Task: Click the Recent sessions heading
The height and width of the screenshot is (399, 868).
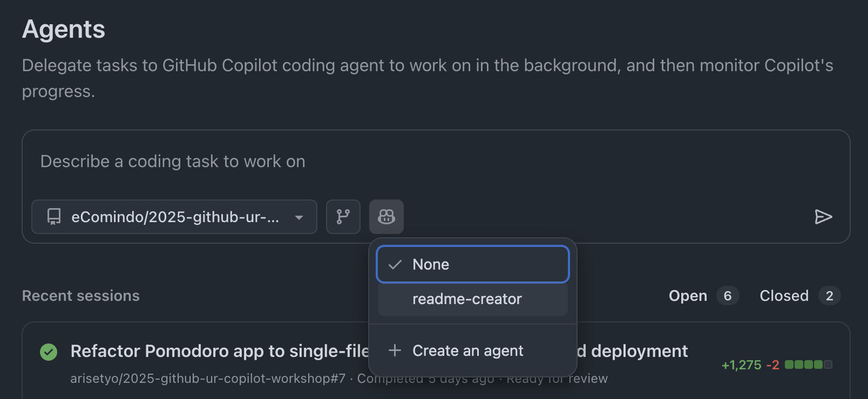Action: pos(81,295)
